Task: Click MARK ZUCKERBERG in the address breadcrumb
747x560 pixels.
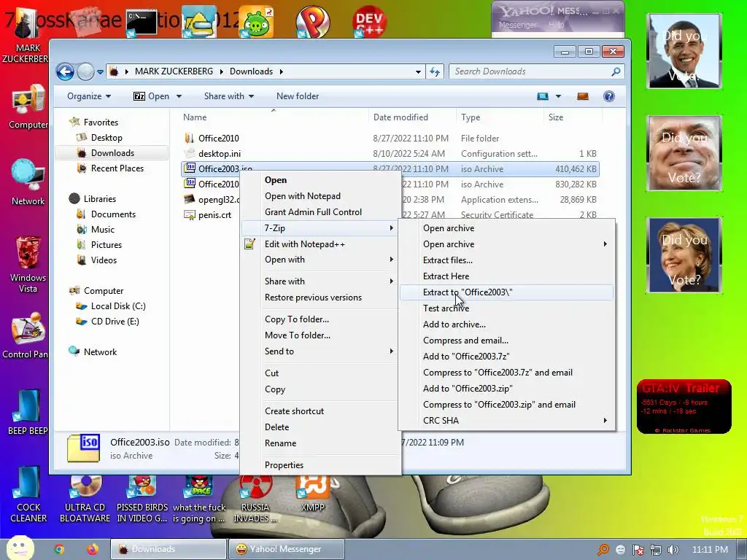Action: pyautogui.click(x=174, y=71)
